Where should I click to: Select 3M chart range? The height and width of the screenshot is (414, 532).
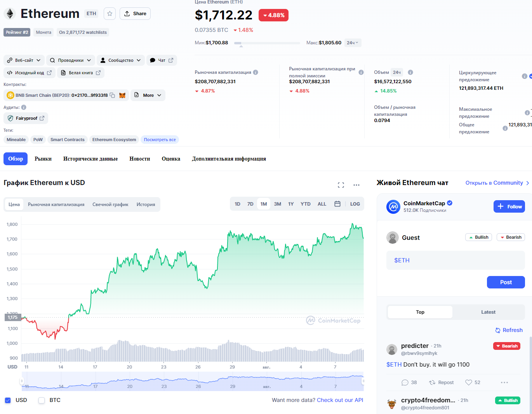278,204
